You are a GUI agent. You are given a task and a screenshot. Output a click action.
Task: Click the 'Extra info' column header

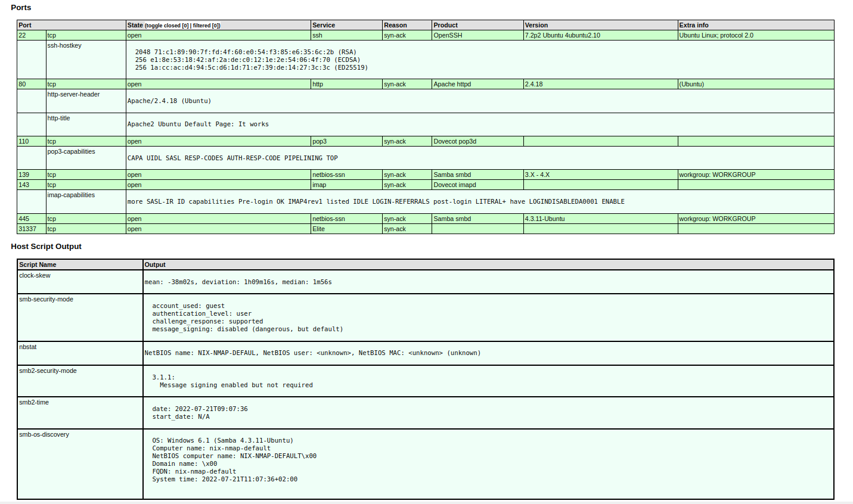(756, 25)
